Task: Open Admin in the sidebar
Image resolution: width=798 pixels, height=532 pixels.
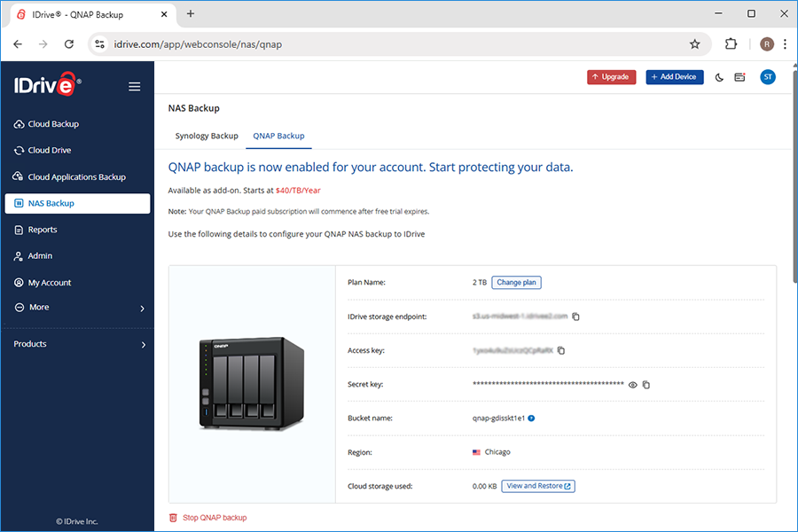Action: 33,255
